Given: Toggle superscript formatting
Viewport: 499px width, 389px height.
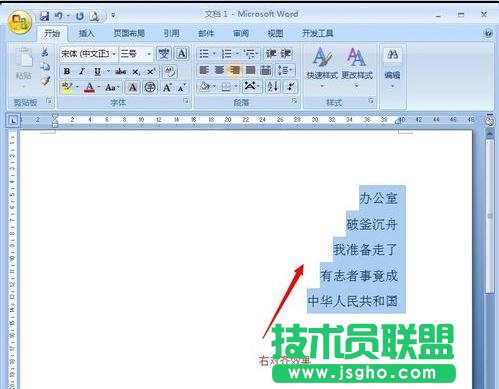Looking at the screenshot, I should 151,71.
